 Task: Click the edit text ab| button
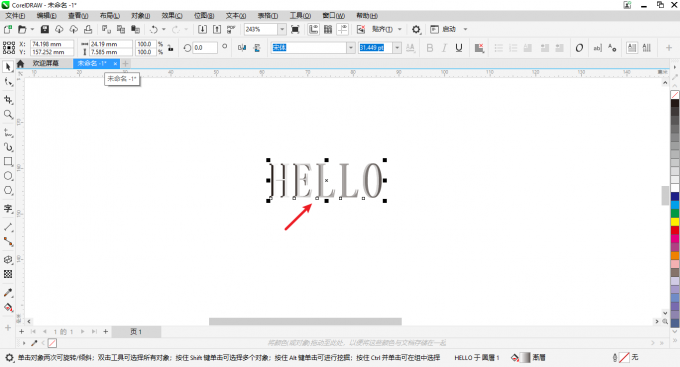pos(597,48)
